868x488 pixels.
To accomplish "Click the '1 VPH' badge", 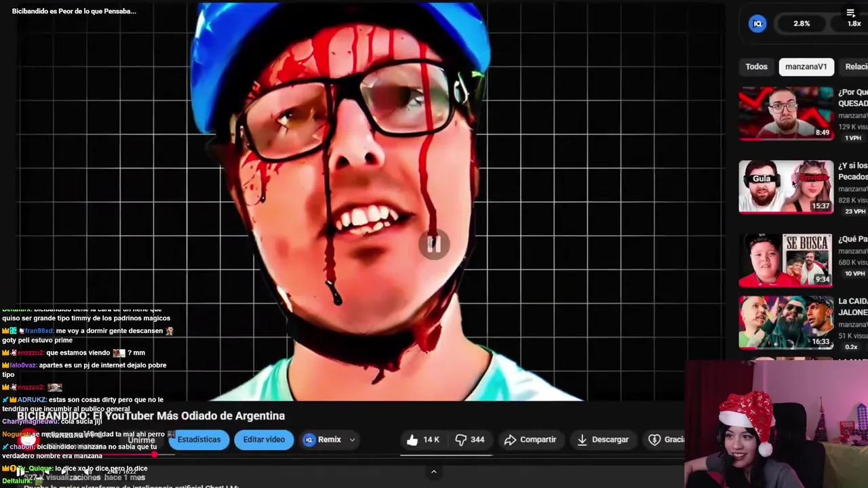I will 852,138.
